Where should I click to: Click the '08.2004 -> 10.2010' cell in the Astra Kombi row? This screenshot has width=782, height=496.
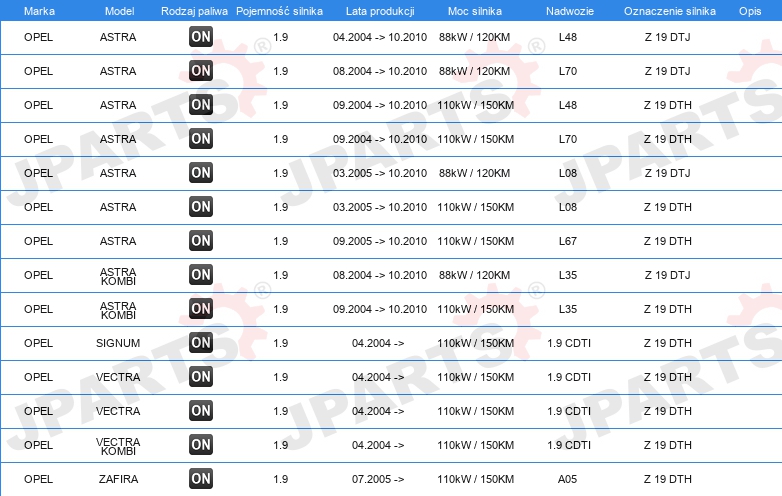[x=380, y=275]
